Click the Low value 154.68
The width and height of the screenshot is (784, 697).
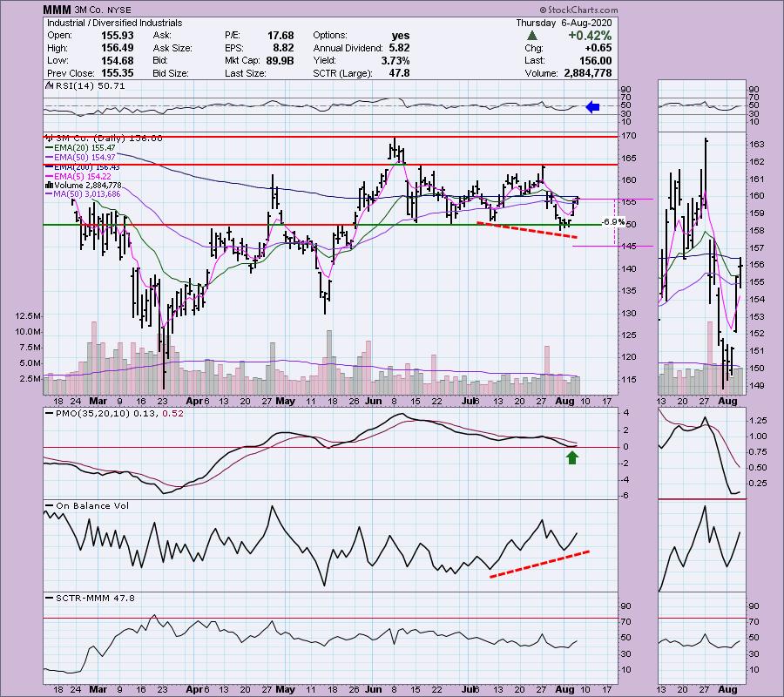point(118,60)
